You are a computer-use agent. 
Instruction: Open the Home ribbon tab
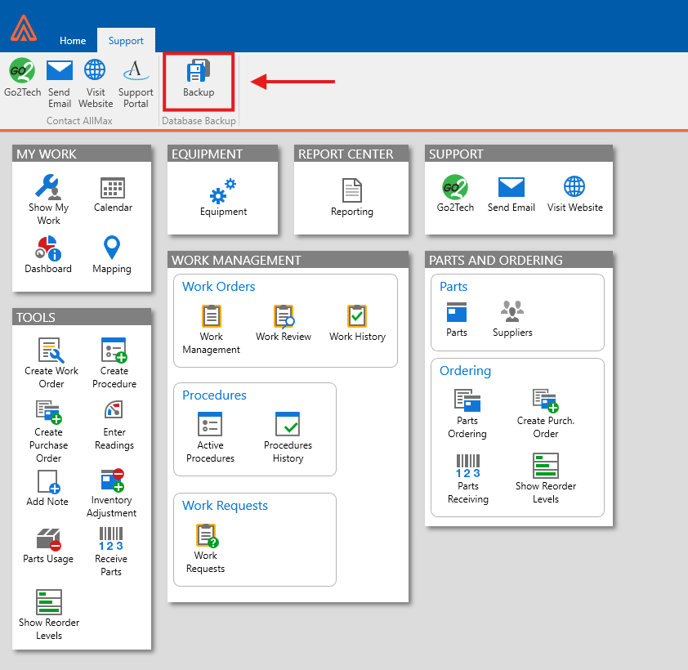pos(72,41)
